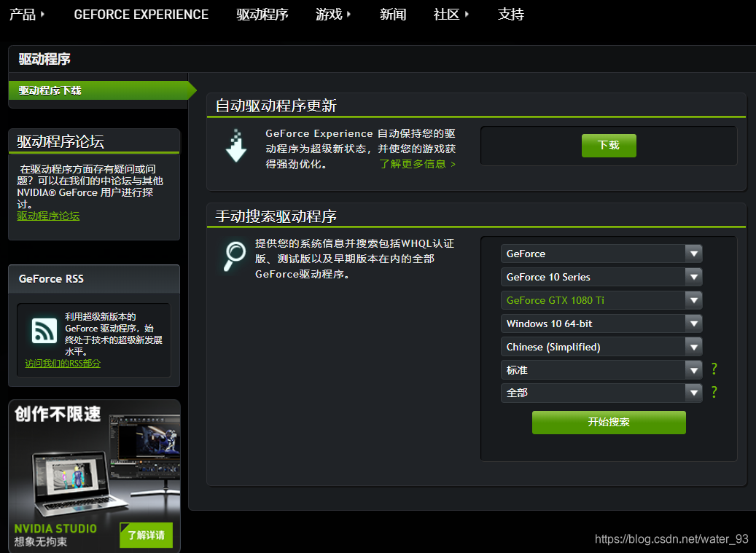Expand the GeForce 10 Series dropdown
Viewport: 756px width, 553px height.
pos(601,277)
